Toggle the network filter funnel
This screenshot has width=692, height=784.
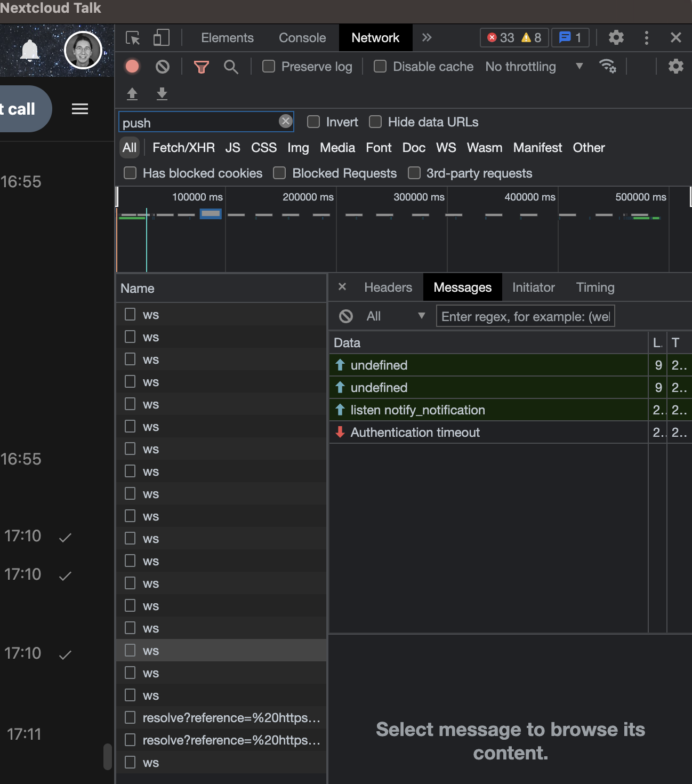tap(201, 67)
